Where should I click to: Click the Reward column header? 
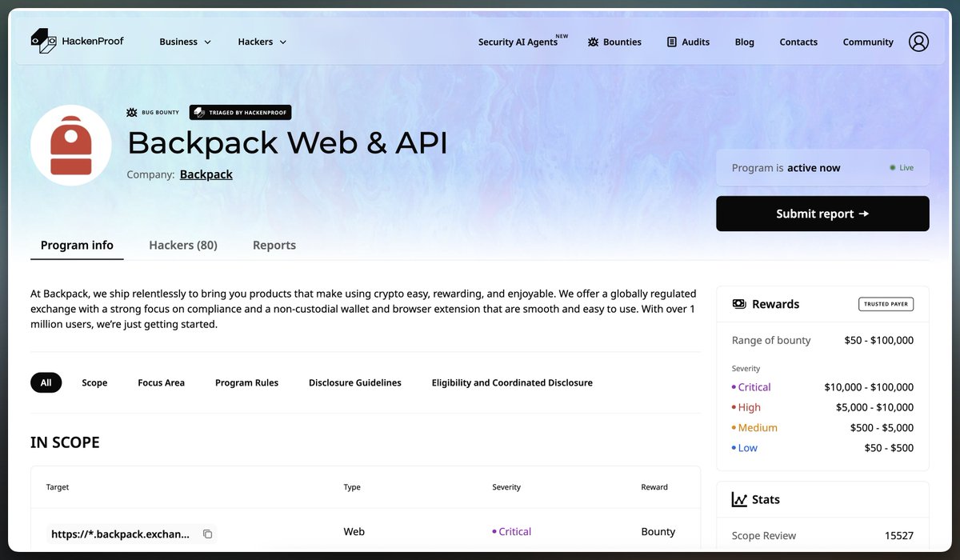654,487
